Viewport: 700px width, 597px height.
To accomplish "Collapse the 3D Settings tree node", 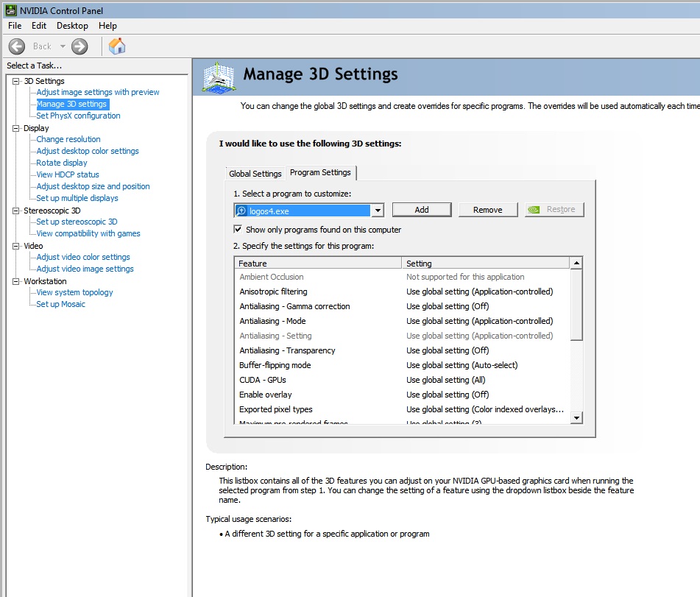I will click(16, 81).
